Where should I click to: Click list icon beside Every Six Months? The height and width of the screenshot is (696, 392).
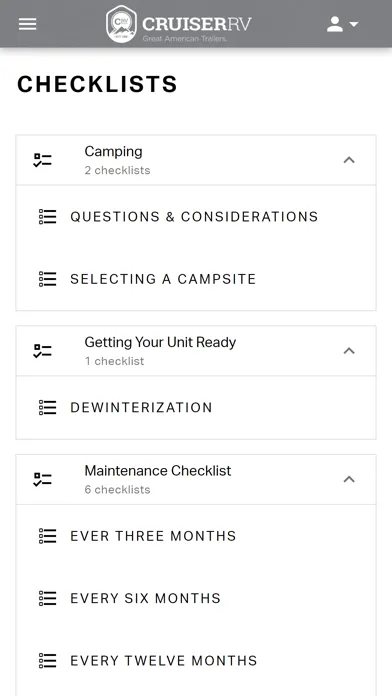(x=48, y=598)
